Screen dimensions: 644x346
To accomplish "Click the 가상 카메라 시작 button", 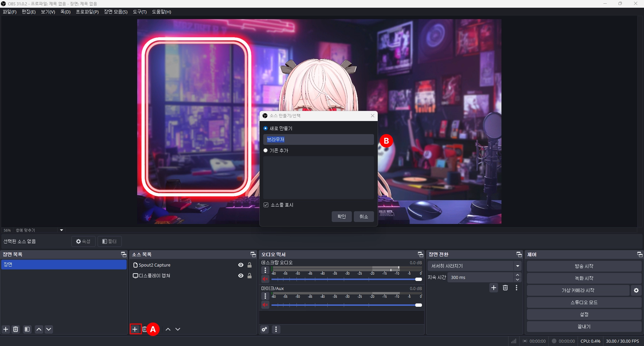I will click(x=578, y=290).
